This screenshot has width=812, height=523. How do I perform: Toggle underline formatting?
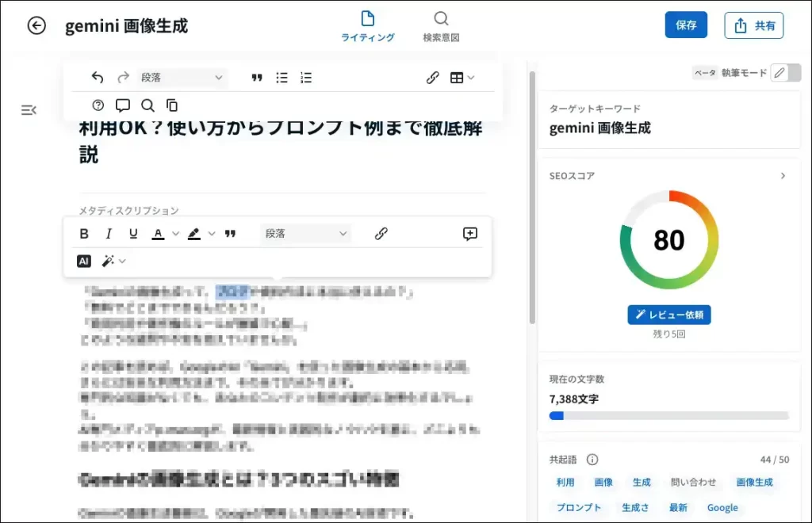coord(133,234)
